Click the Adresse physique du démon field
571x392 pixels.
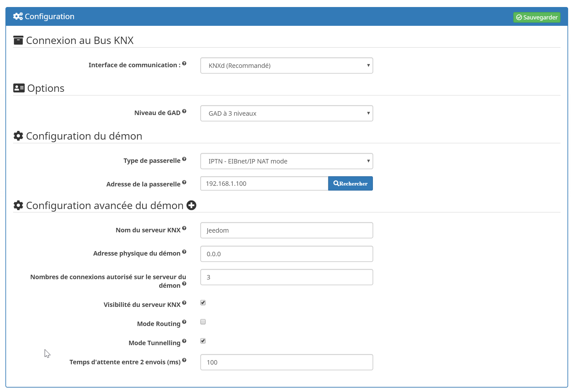pos(286,254)
